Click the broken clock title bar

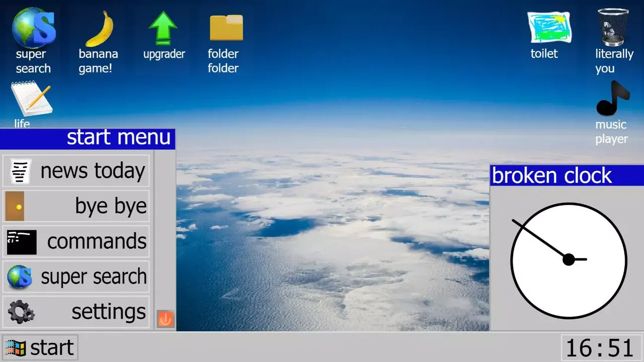coord(567,175)
